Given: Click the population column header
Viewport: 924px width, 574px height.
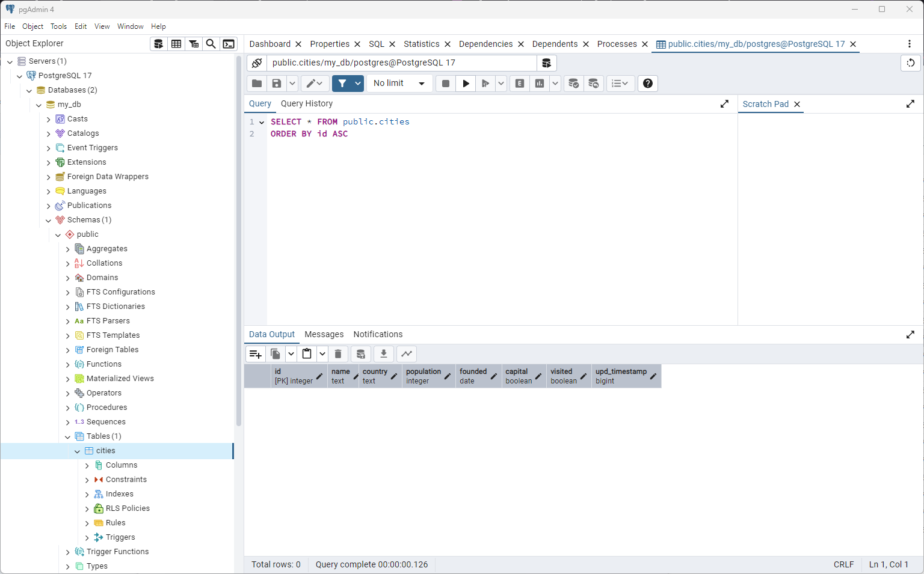Looking at the screenshot, I should coord(429,376).
